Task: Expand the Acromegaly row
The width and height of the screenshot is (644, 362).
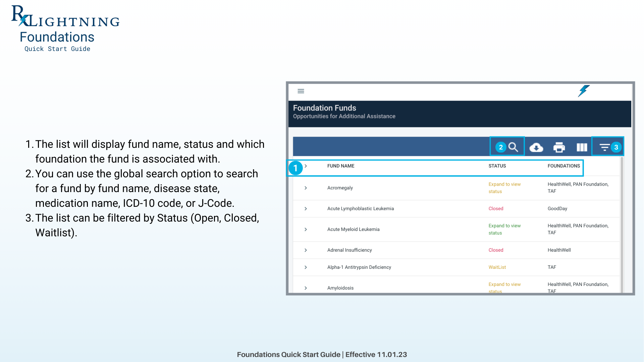Action: pos(306,188)
